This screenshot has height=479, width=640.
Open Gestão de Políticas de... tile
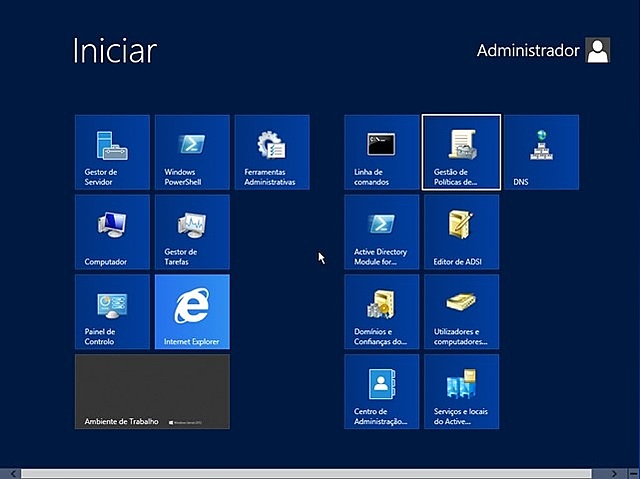pos(461,152)
